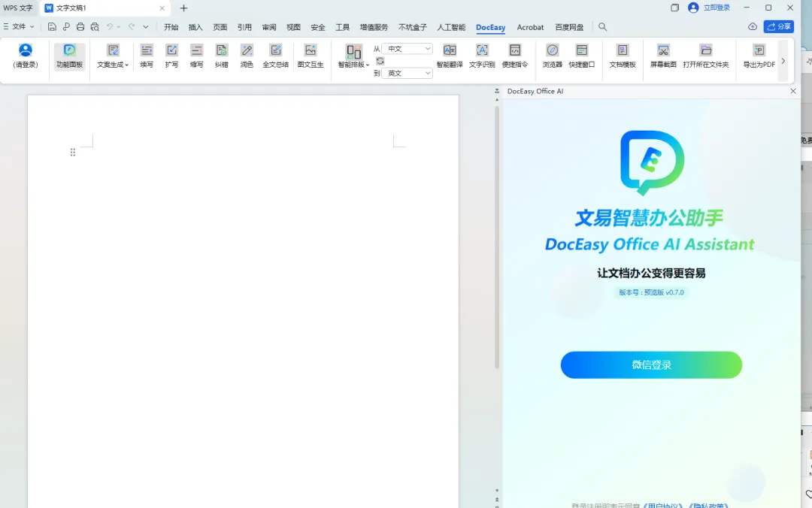Click the 屏幕截图 screenshot icon
Screen dimensions: 812x508
663,50
